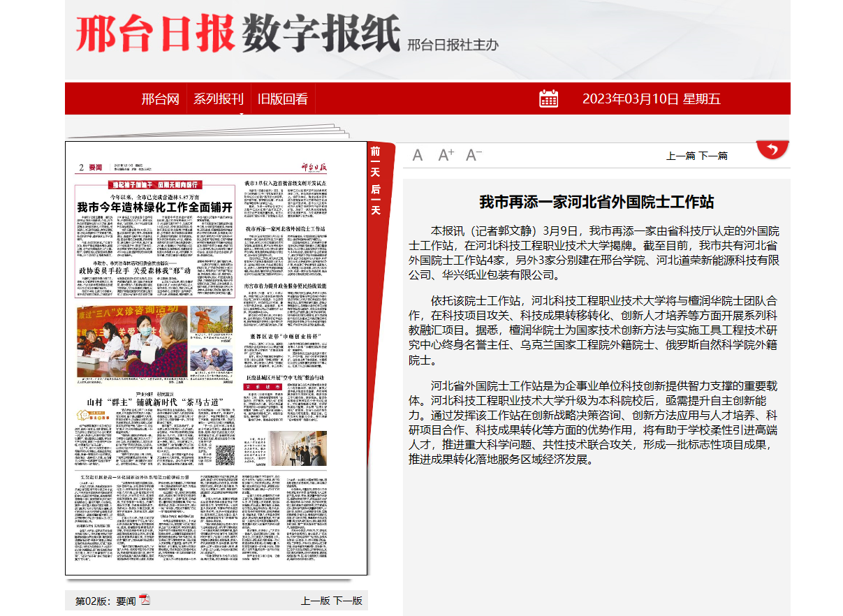The height and width of the screenshot is (616, 843).
Task: Reset font size with plain A icon
Action: 418,155
